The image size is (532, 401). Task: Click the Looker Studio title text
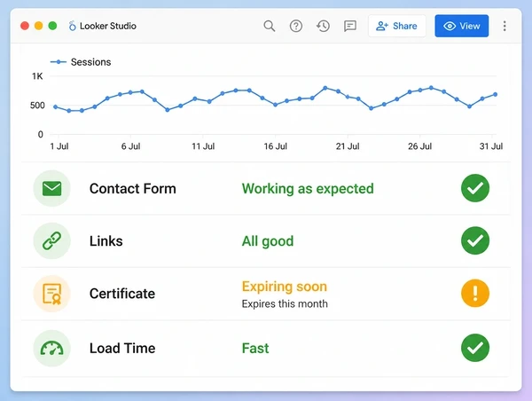click(x=108, y=26)
